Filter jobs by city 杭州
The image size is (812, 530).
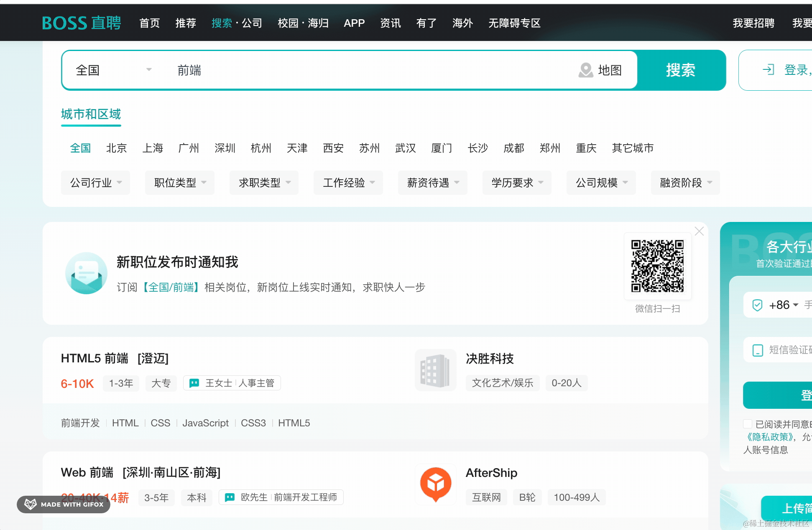point(261,148)
